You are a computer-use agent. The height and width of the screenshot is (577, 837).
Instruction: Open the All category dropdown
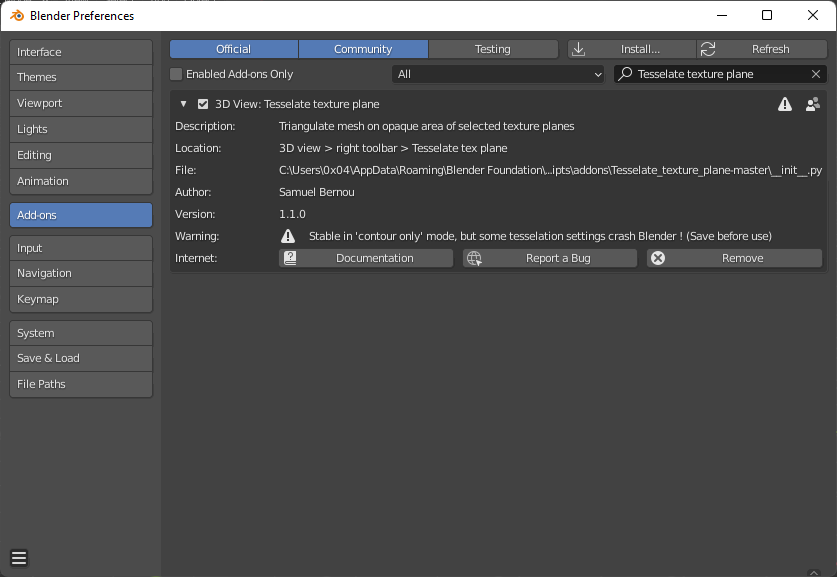point(498,74)
